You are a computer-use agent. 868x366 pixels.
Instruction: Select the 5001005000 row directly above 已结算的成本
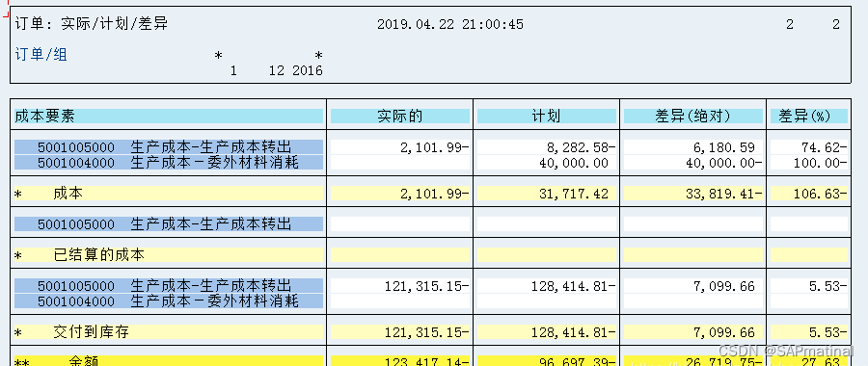point(168,223)
